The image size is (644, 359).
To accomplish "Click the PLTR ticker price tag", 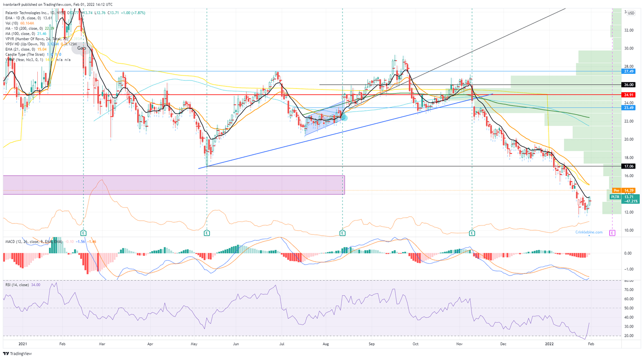I will (x=615, y=197).
